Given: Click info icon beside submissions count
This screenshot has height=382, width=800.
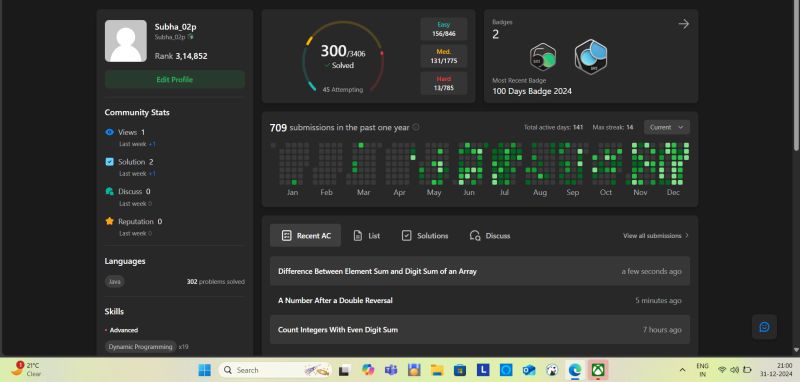Looking at the screenshot, I should [x=416, y=128].
